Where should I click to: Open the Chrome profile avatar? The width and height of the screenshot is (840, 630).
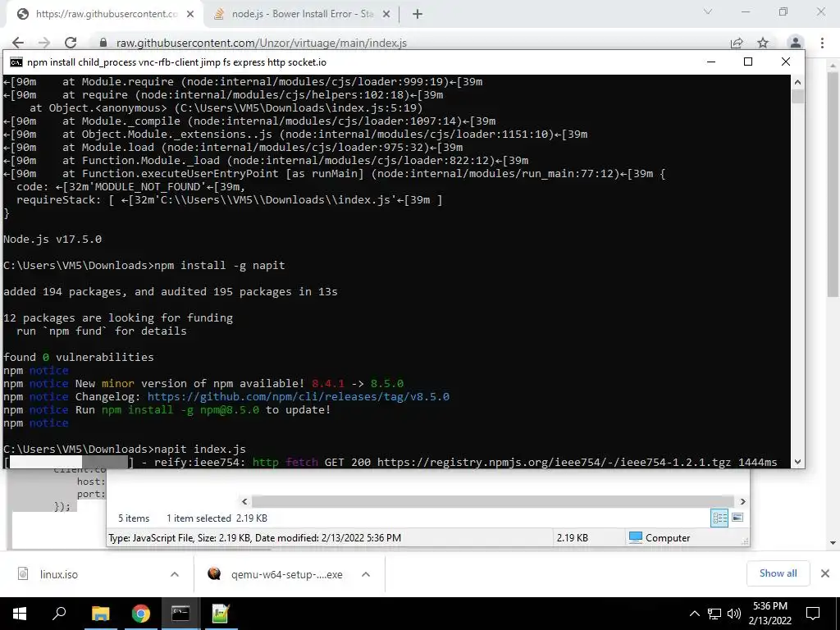(796, 43)
